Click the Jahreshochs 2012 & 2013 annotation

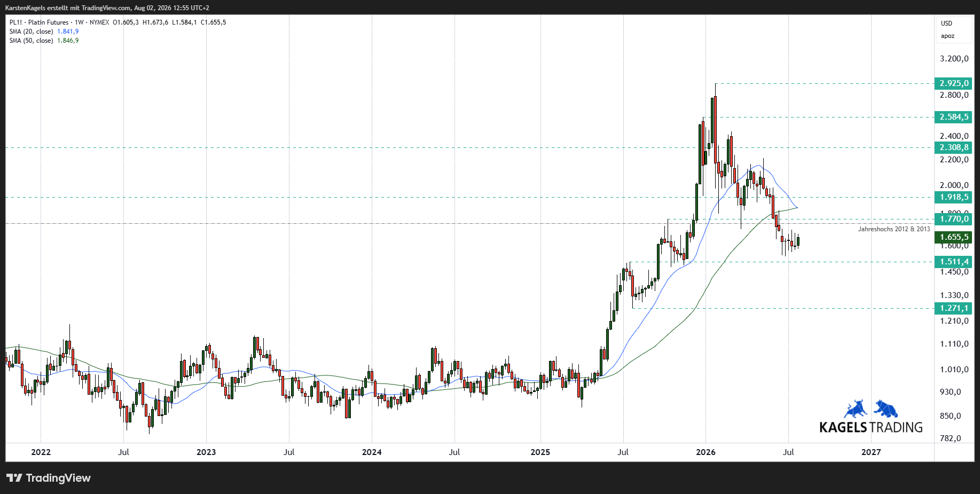pos(894,229)
